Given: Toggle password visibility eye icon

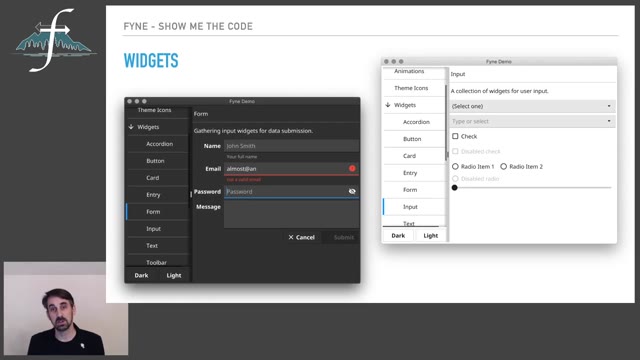Looking at the screenshot, I should pyautogui.click(x=352, y=191).
